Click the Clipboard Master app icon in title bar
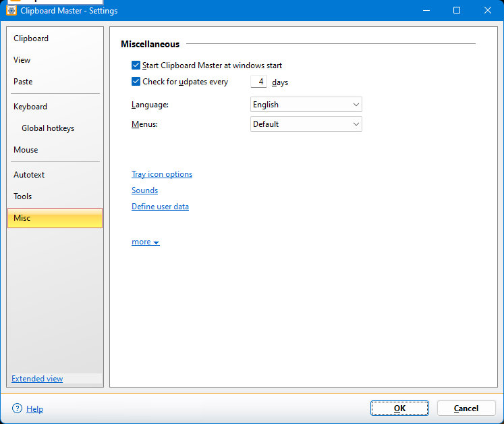Image resolution: width=504 pixels, height=424 pixels. 11,10
